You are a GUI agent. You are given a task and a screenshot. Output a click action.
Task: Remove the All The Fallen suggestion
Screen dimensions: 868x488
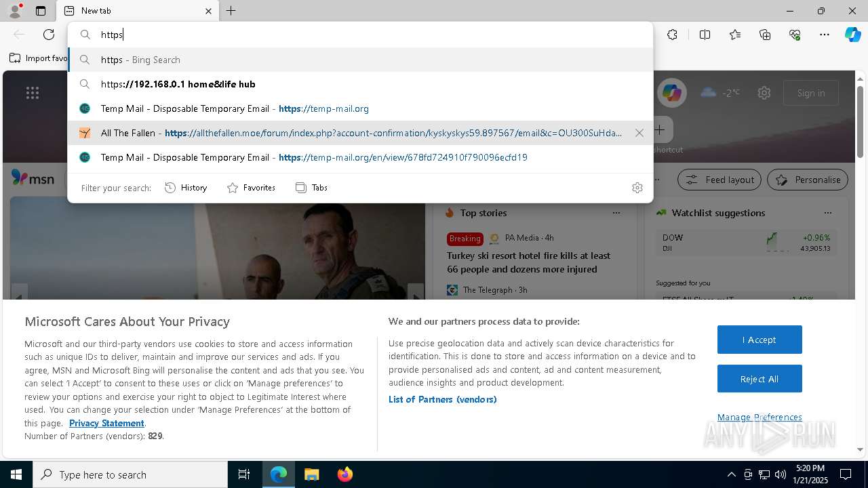[x=639, y=133]
